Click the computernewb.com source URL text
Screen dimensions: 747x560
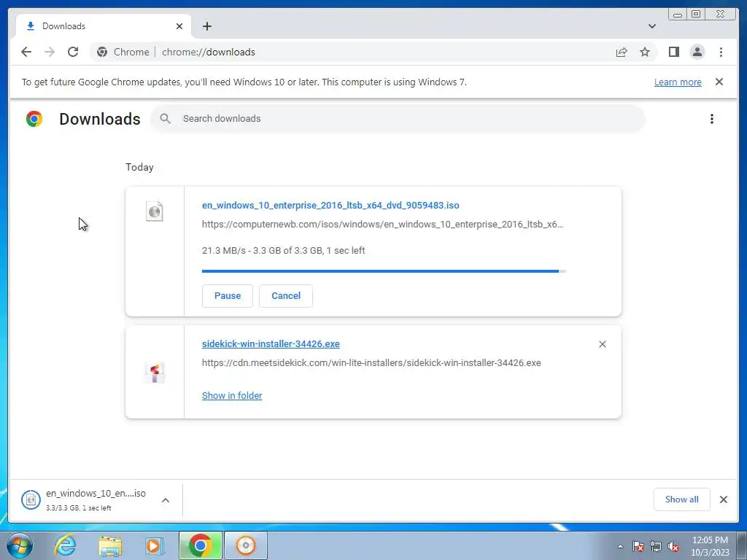(x=382, y=225)
